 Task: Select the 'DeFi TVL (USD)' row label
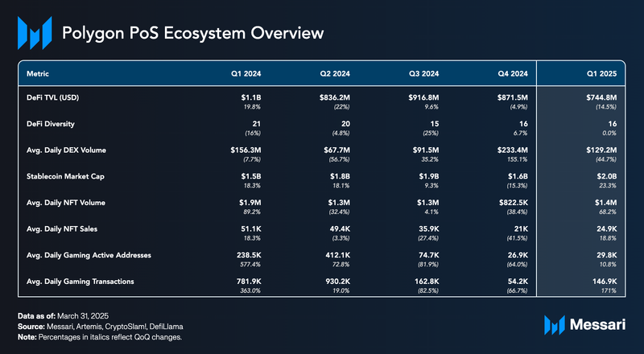coord(52,97)
